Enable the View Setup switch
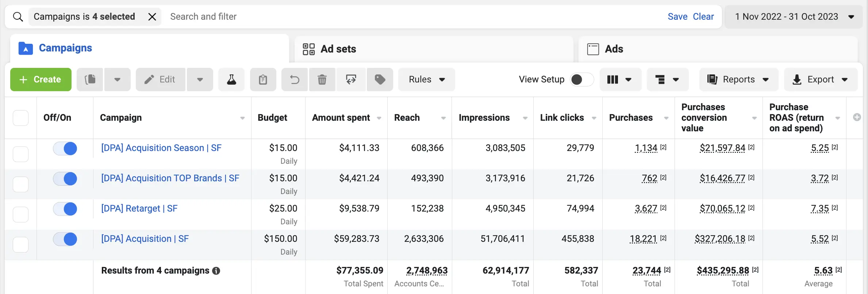This screenshot has height=294, width=868. coord(581,80)
